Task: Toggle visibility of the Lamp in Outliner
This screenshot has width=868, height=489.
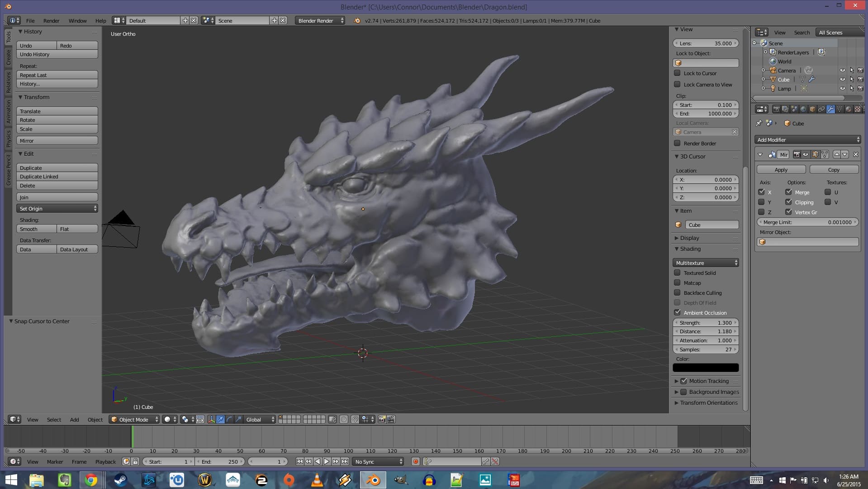Action: coord(842,89)
